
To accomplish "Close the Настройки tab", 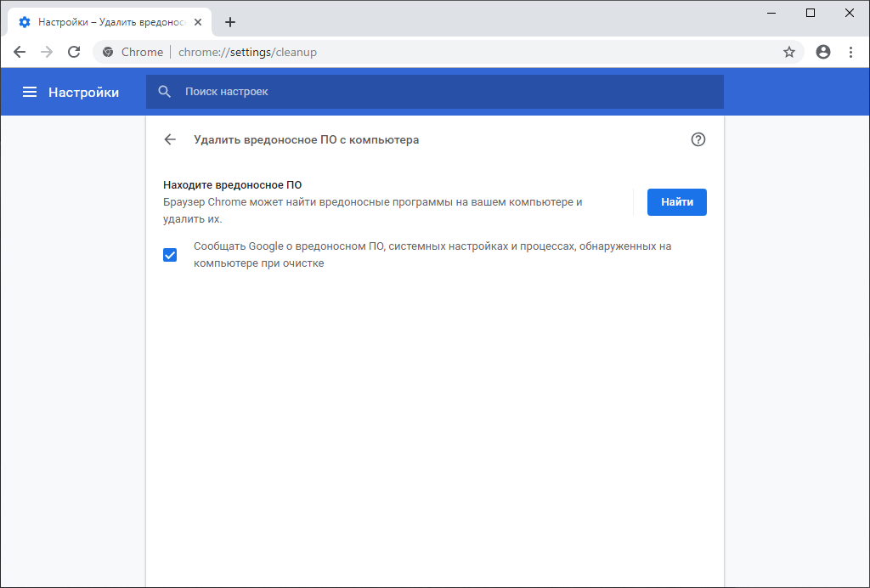I will (x=198, y=22).
